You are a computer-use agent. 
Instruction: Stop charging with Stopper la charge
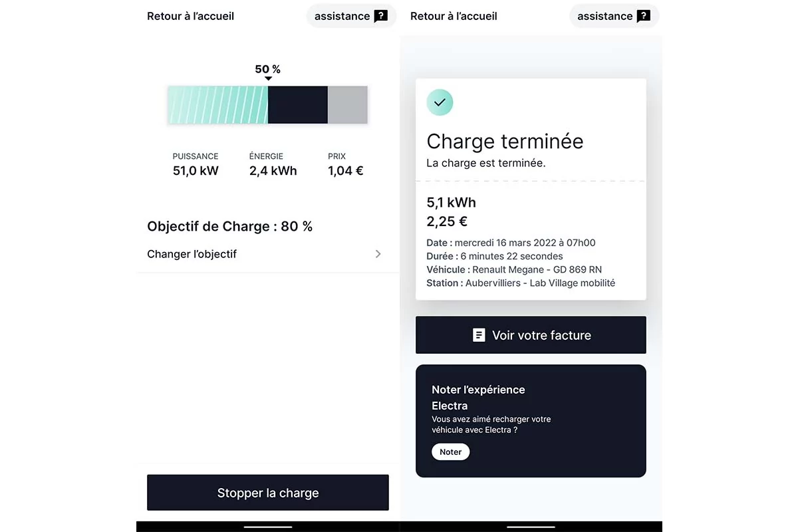(x=268, y=493)
